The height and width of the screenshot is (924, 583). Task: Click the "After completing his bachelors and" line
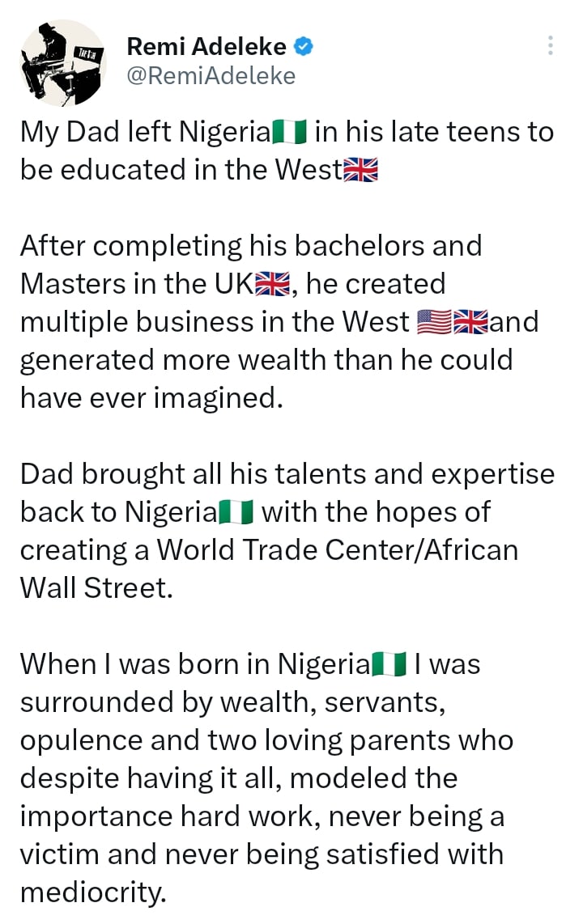tap(250, 245)
